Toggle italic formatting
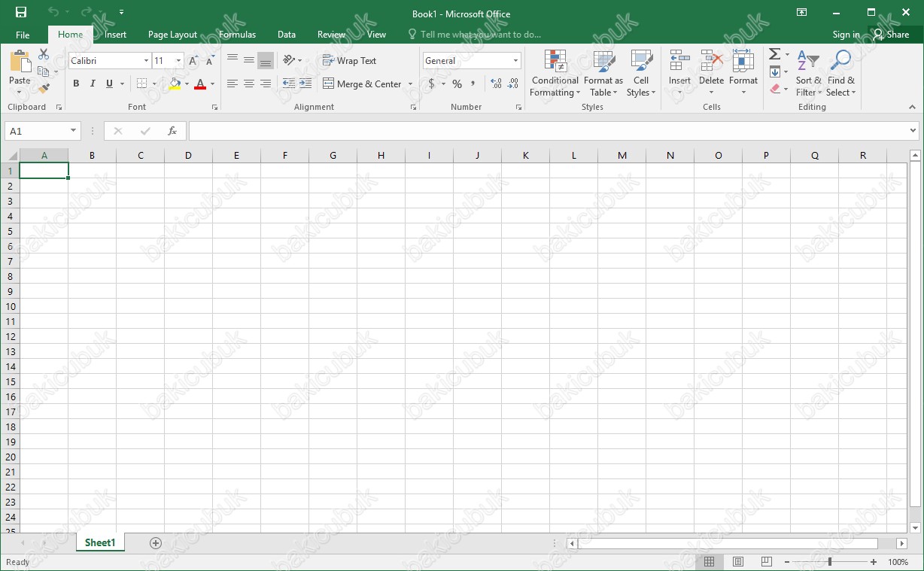 (93, 84)
